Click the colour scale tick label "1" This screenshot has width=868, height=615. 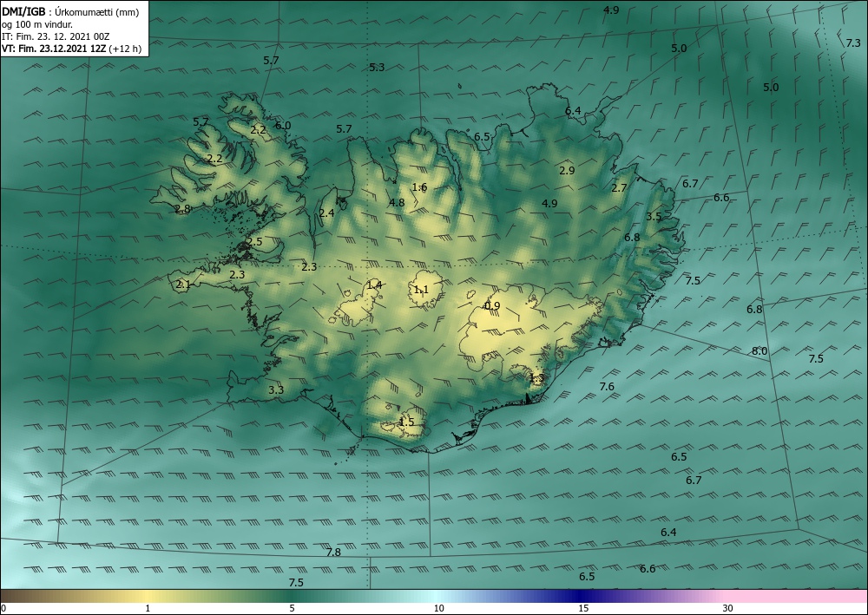coord(148,609)
